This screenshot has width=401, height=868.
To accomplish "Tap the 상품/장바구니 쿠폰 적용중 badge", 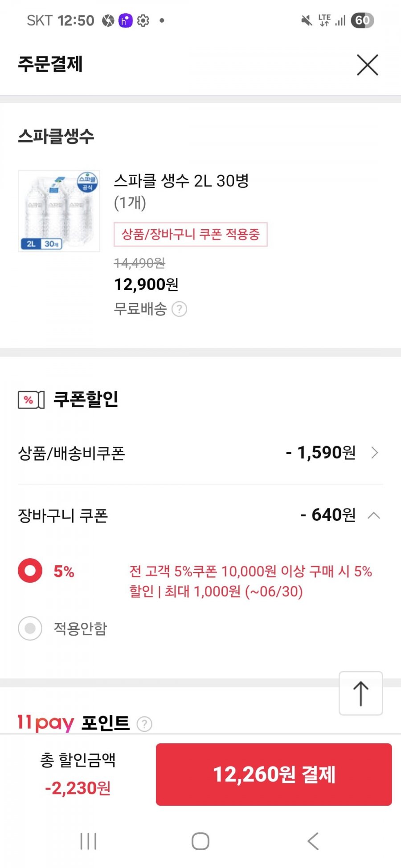I will tap(191, 234).
